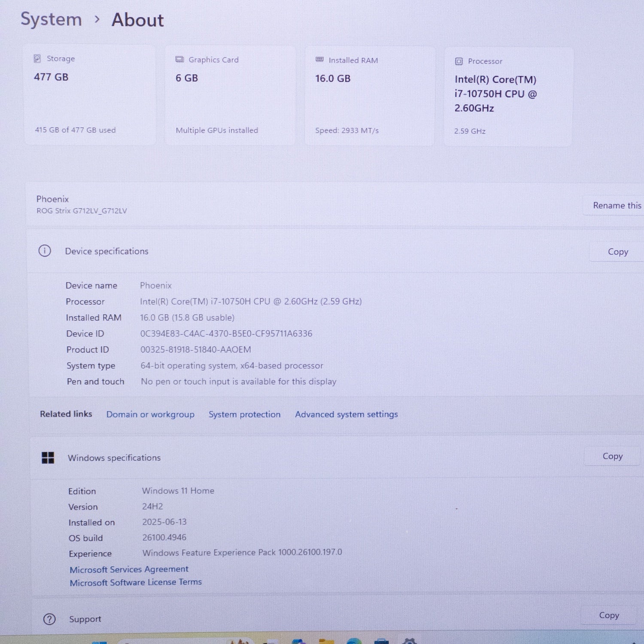The width and height of the screenshot is (644, 644).
Task: Click the Windows logo beside Windows specifications
Action: pos(48,458)
